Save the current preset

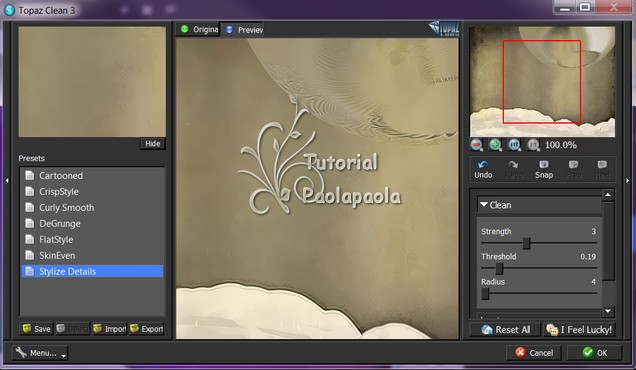[x=36, y=329]
